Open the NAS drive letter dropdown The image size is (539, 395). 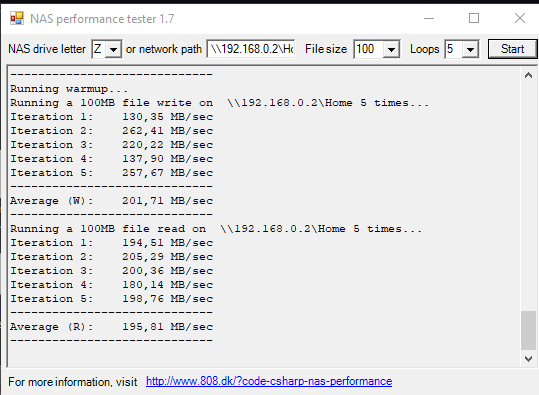pos(113,49)
